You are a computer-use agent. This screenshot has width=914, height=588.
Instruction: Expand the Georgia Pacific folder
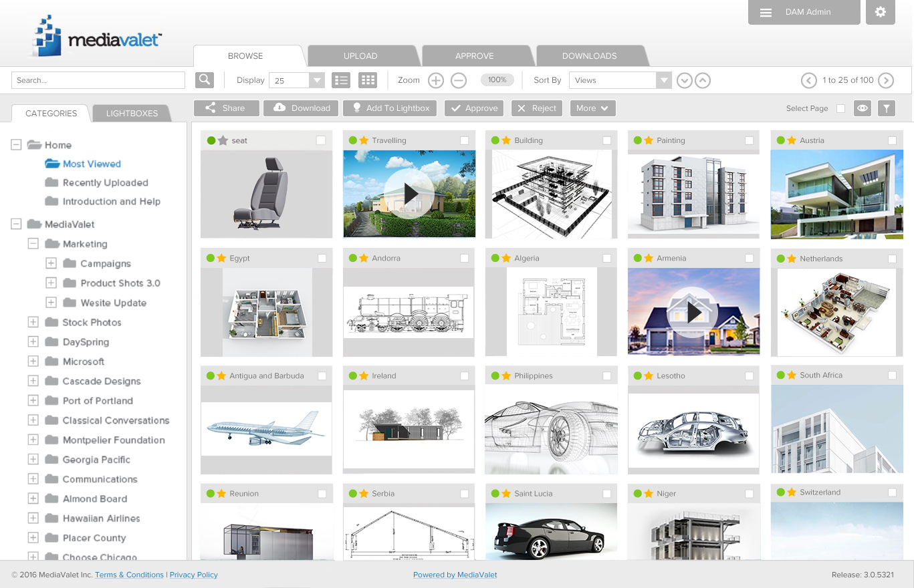33,460
